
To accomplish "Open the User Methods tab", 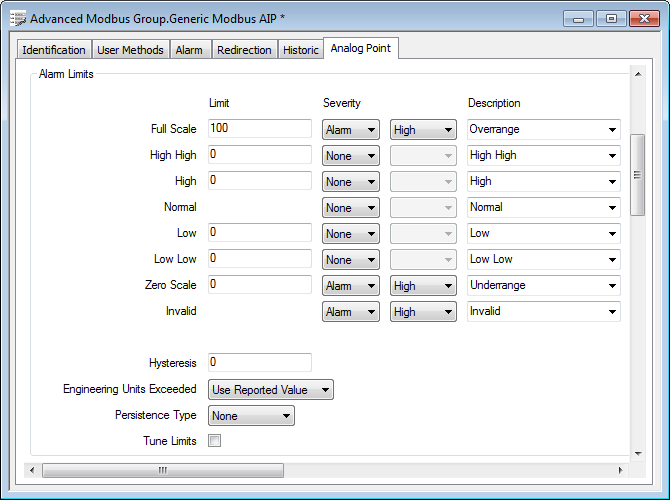I will pyautogui.click(x=130, y=50).
